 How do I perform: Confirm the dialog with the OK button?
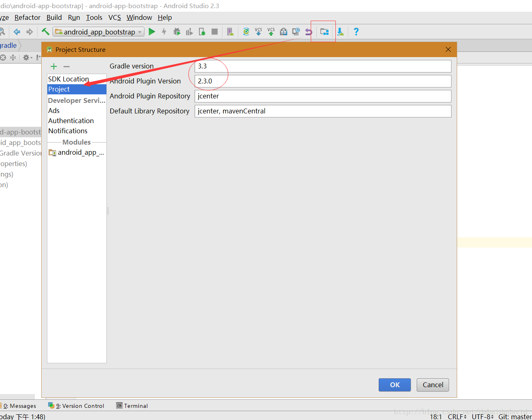(x=394, y=385)
